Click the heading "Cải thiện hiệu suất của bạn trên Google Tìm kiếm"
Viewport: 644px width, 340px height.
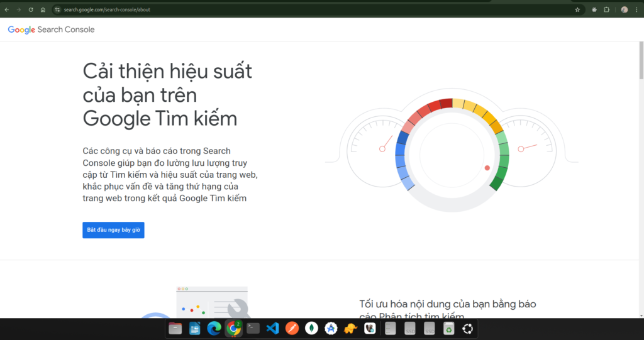(x=167, y=95)
